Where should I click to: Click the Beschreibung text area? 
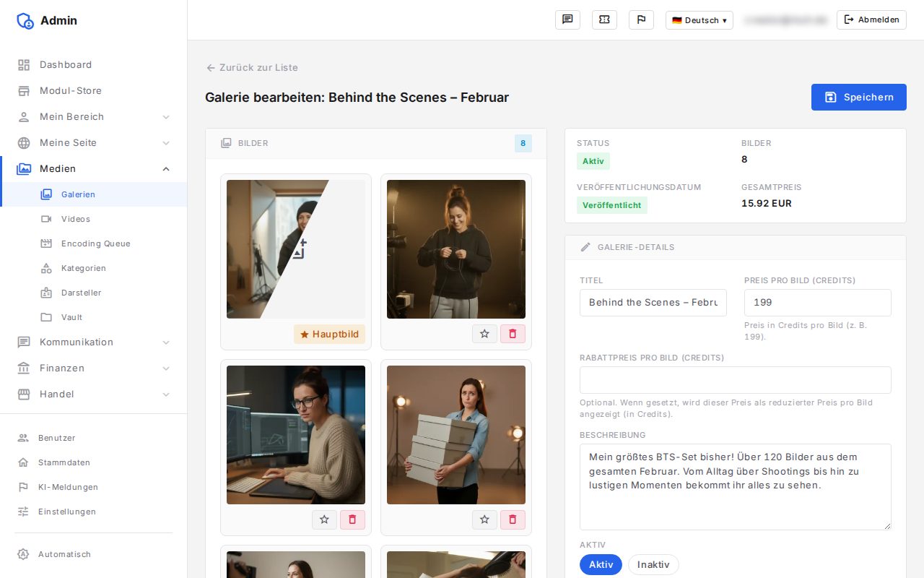click(x=736, y=487)
